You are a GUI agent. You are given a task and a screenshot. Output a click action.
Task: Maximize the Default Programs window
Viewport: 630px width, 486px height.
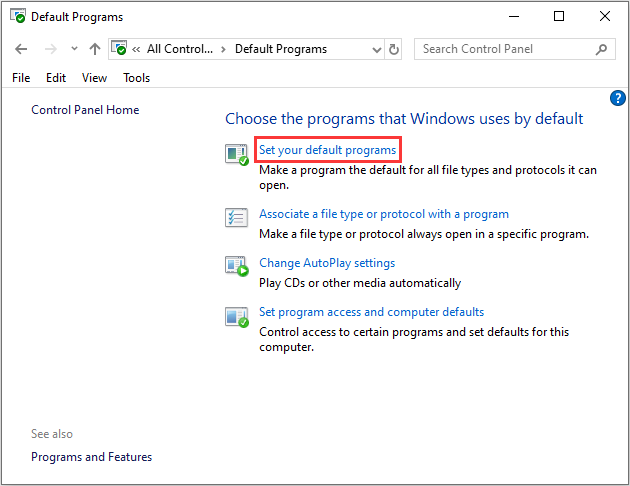559,16
